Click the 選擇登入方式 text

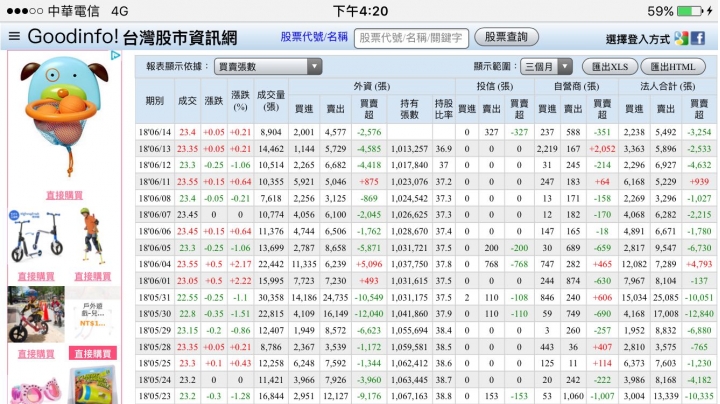click(638, 39)
